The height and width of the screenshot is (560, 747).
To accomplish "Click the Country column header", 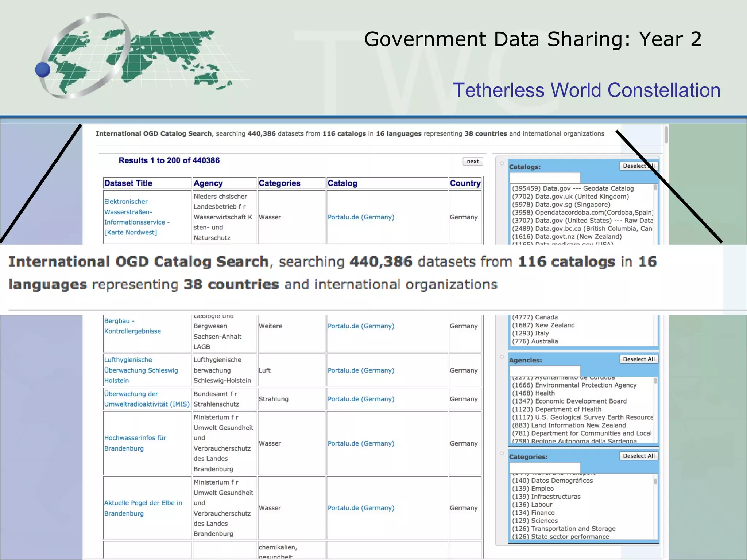I will [465, 183].
